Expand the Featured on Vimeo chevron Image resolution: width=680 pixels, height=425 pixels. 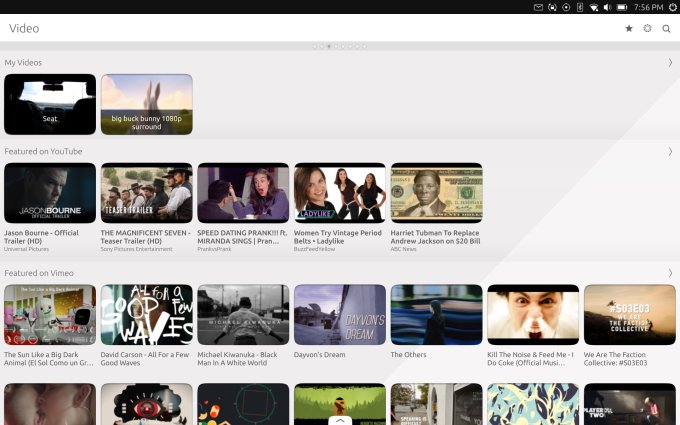point(670,273)
